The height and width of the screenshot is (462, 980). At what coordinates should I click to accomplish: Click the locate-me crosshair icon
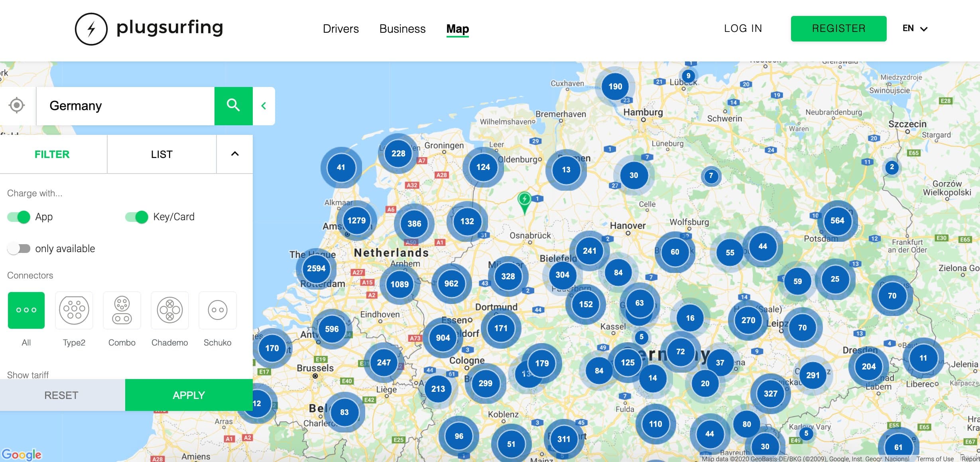[x=17, y=106]
